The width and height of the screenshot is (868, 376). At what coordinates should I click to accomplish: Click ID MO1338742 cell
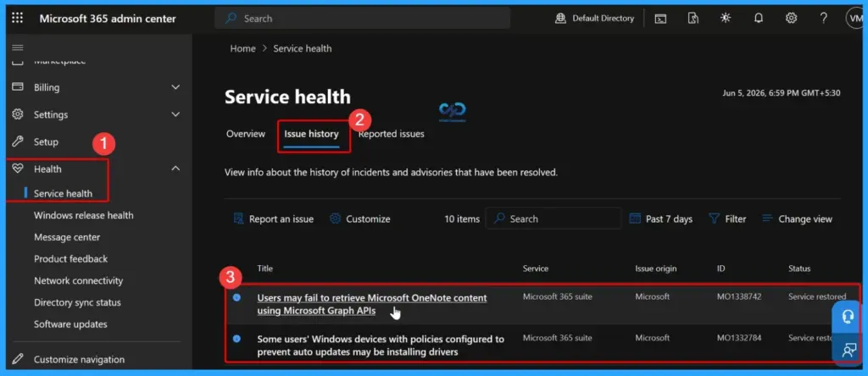click(739, 296)
